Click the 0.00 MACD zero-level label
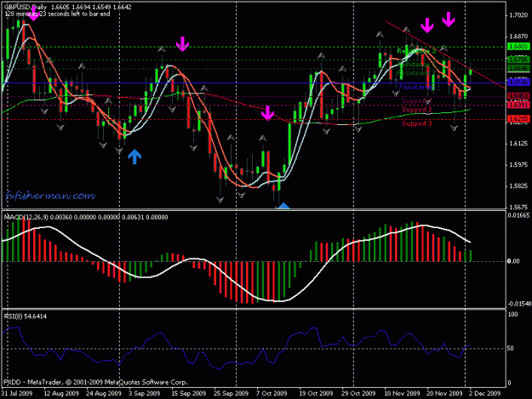 point(513,261)
